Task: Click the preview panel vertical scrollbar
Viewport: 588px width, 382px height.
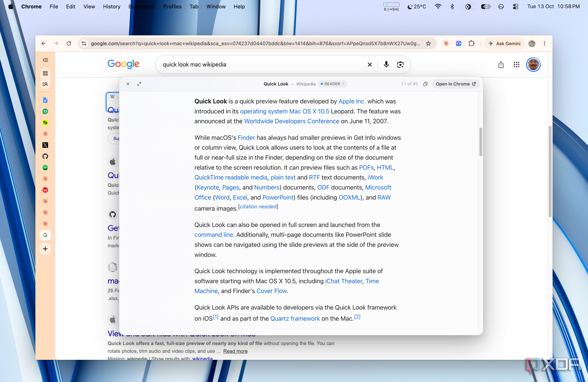Action: coord(481,142)
